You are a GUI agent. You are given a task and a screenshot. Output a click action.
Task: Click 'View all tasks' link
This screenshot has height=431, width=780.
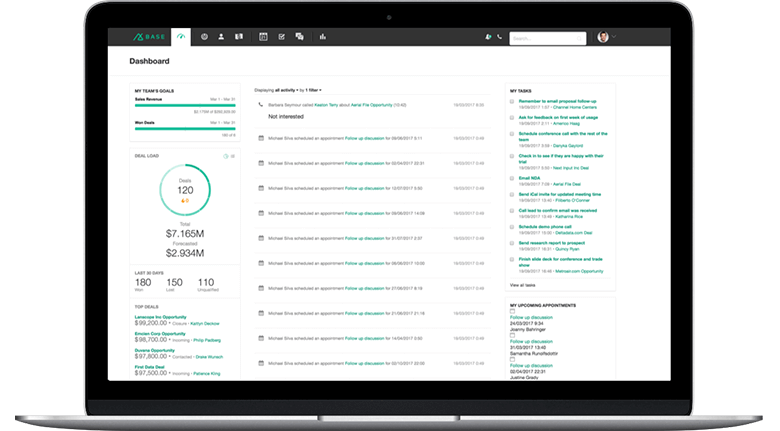pyautogui.click(x=522, y=285)
